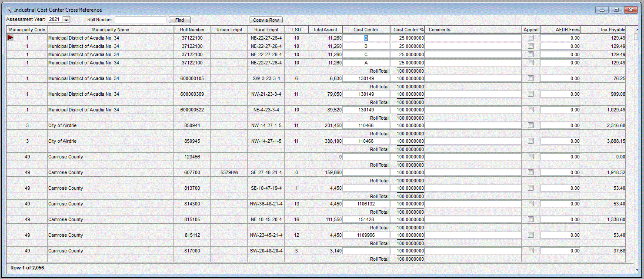Minimize the Industrial Cost Center window

pos(602,10)
